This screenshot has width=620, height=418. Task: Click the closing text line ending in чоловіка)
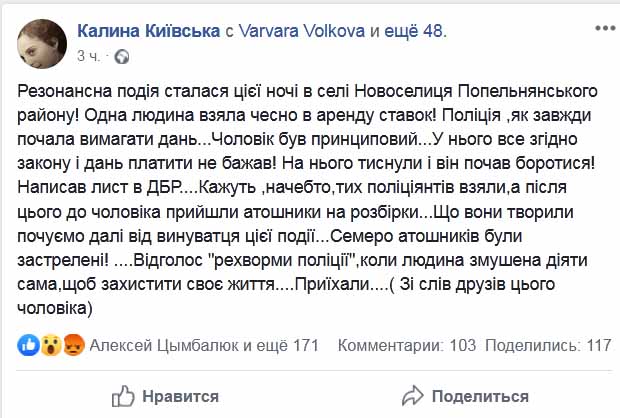click(x=55, y=308)
